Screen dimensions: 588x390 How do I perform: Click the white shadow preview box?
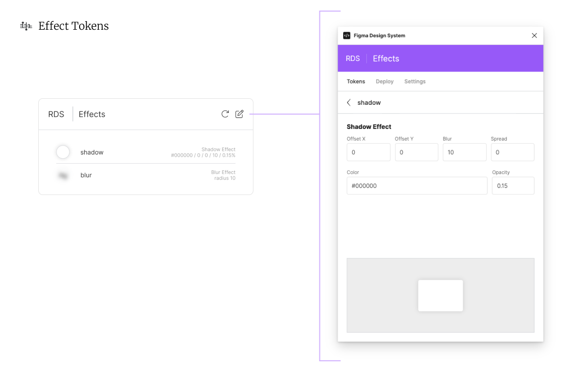coord(440,295)
